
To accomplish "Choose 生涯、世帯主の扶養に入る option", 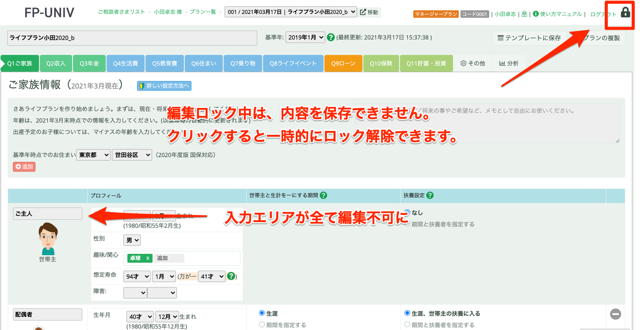I will pyautogui.click(x=408, y=313).
